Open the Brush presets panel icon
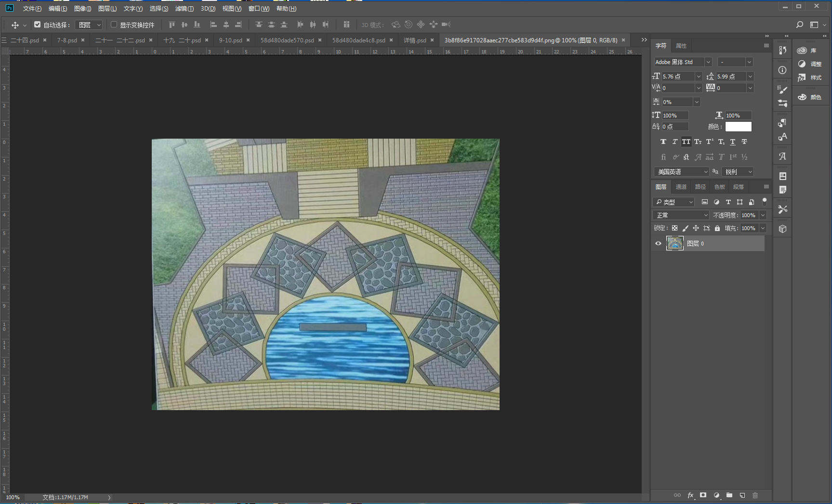 click(782, 90)
